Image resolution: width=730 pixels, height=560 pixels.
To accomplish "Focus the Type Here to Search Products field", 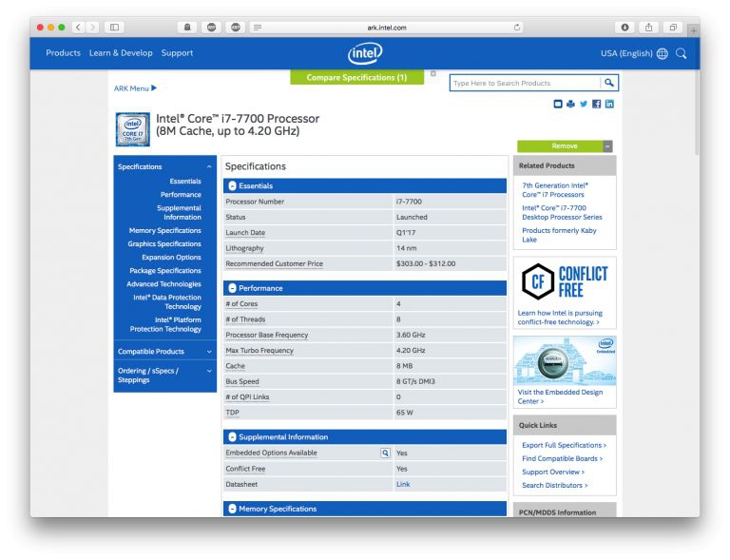I will click(525, 83).
